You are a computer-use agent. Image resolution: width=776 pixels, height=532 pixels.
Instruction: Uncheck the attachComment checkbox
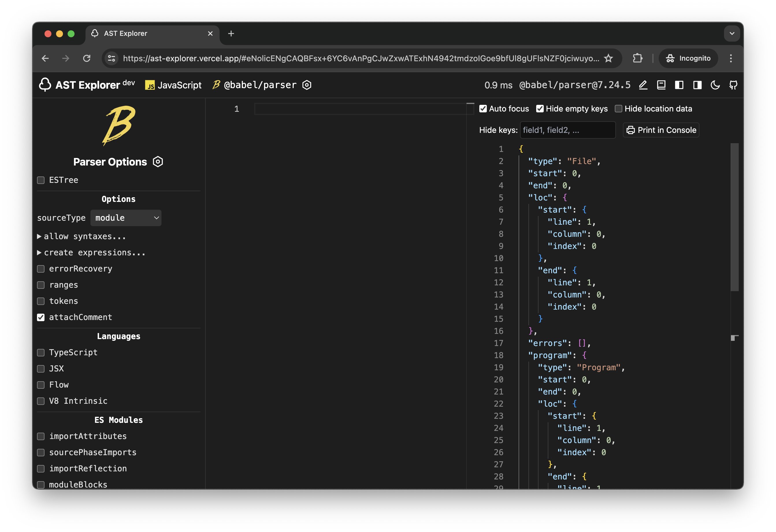(x=41, y=317)
